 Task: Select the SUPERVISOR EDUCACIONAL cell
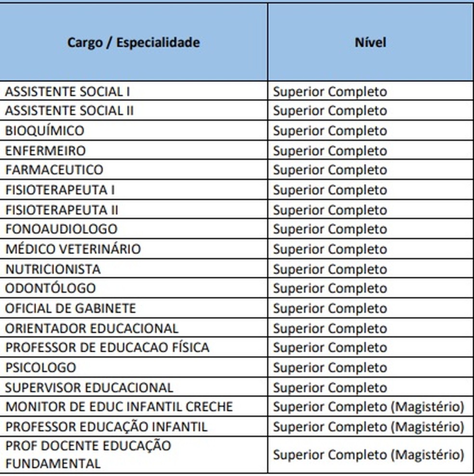click(89, 388)
